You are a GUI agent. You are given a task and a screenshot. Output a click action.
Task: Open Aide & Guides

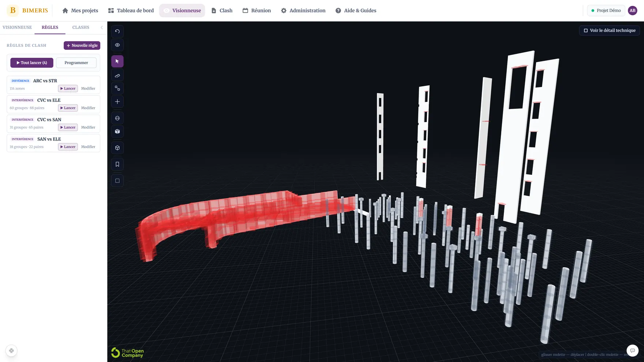click(x=356, y=11)
